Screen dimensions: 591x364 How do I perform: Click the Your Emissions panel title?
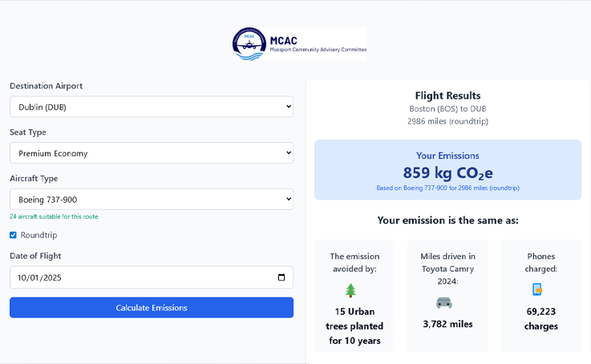coord(447,156)
